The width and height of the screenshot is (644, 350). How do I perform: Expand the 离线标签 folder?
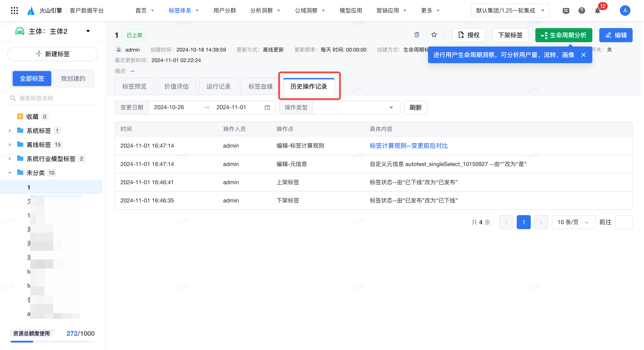click(10, 145)
